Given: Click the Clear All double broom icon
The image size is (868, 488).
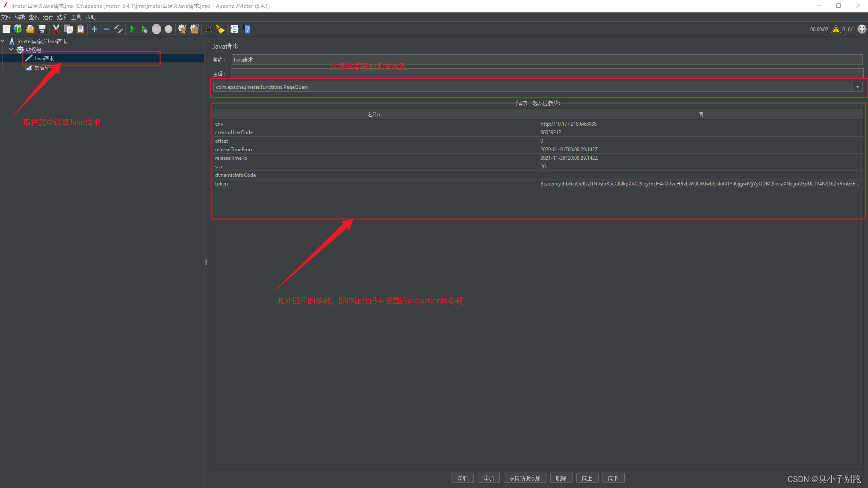Looking at the screenshot, I should tap(195, 29).
